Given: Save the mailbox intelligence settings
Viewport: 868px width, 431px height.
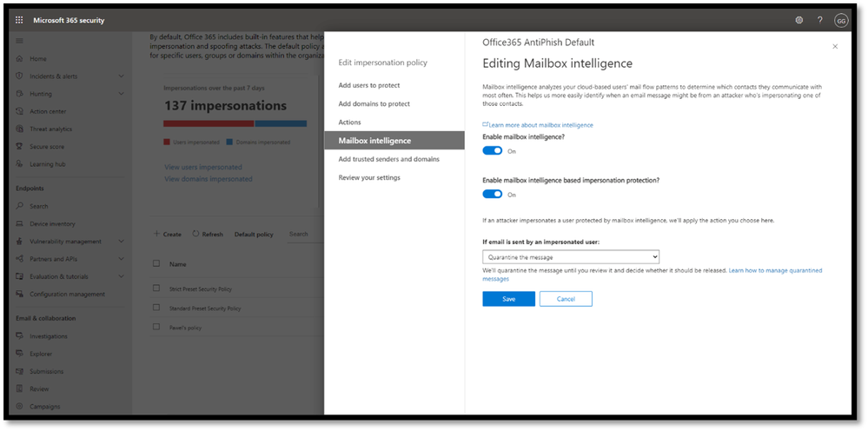Looking at the screenshot, I should [x=509, y=299].
